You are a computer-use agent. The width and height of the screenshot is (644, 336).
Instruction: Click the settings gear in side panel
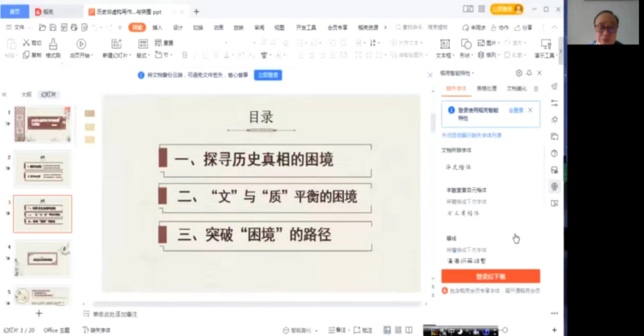[519, 74]
